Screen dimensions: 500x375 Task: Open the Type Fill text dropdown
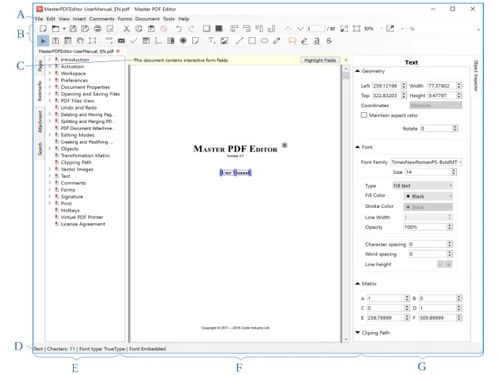tap(422, 186)
